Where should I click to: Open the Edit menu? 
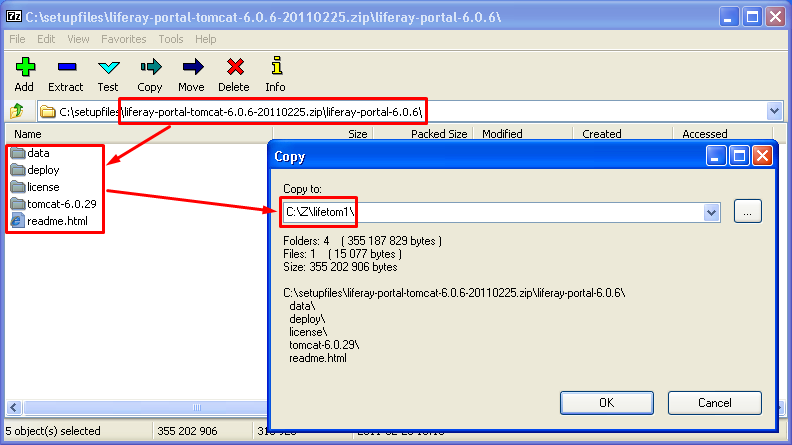(46, 39)
